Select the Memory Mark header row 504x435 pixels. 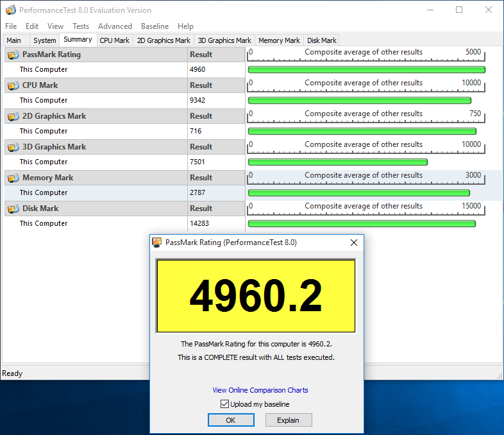coord(124,178)
